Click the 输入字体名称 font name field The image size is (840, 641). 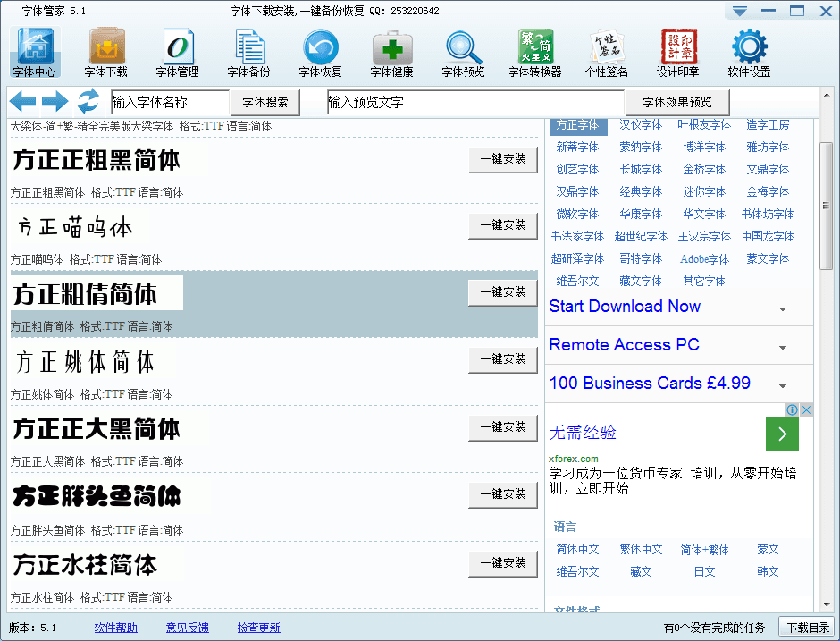click(170, 102)
